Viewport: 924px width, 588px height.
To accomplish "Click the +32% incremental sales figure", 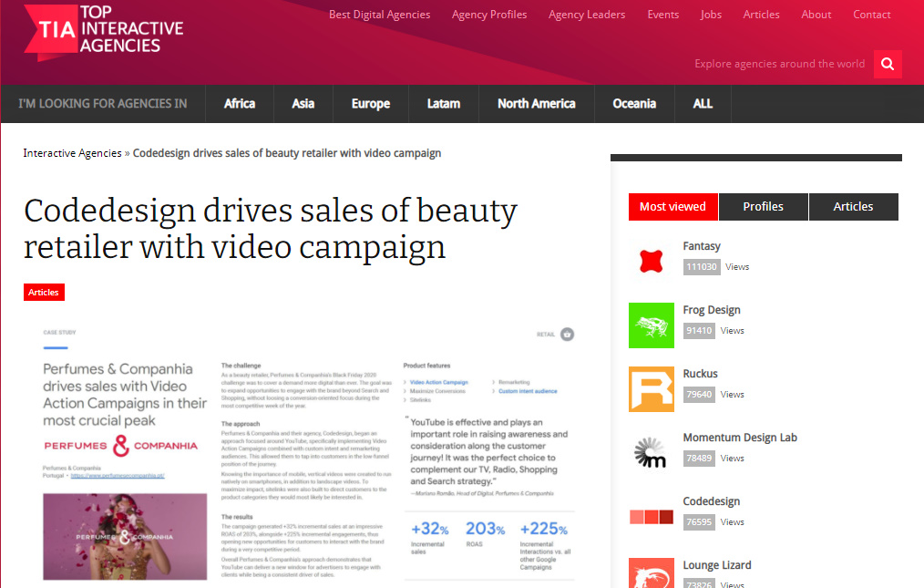I will pyautogui.click(x=429, y=529).
